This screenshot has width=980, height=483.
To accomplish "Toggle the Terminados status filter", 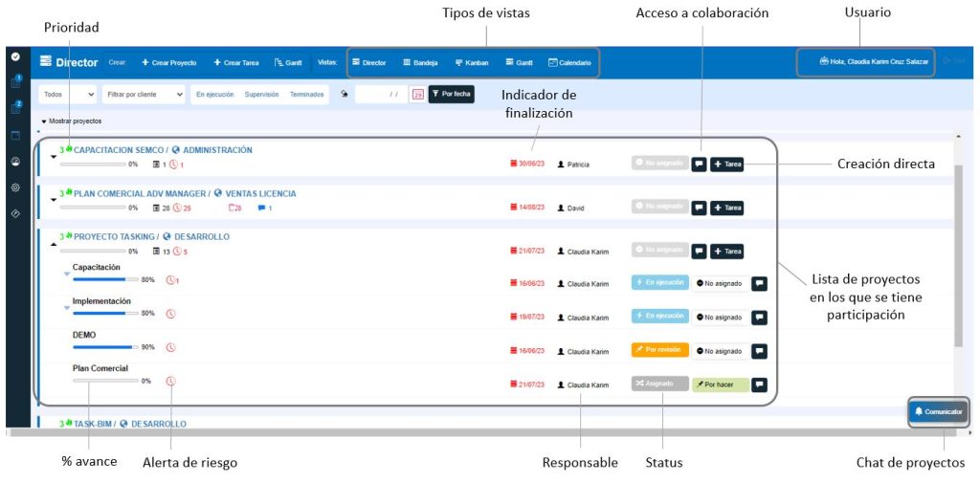I will tap(306, 95).
